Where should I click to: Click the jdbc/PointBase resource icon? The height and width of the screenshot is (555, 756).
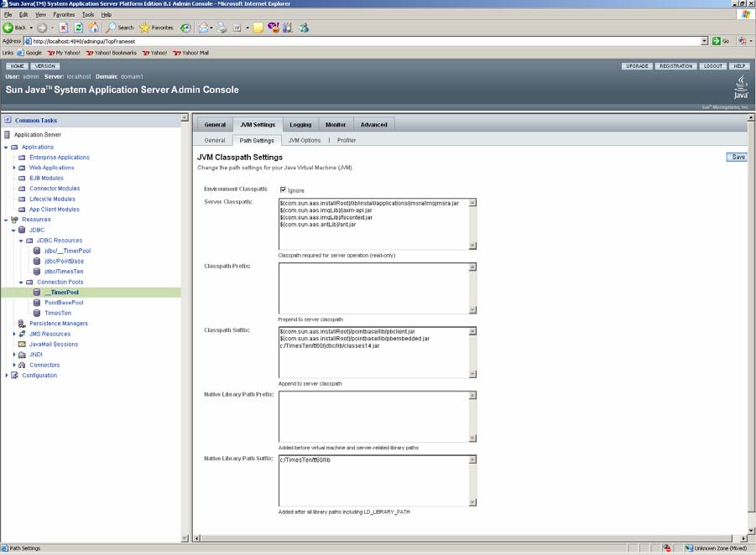[x=37, y=261]
